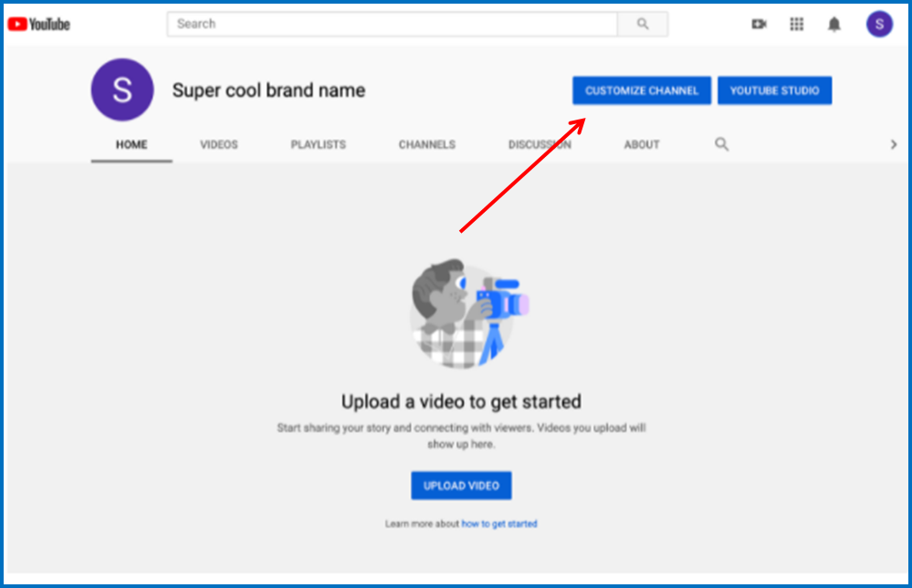Click the channel search magnifier icon beside About
This screenshot has height=588, width=912.
pyautogui.click(x=721, y=143)
